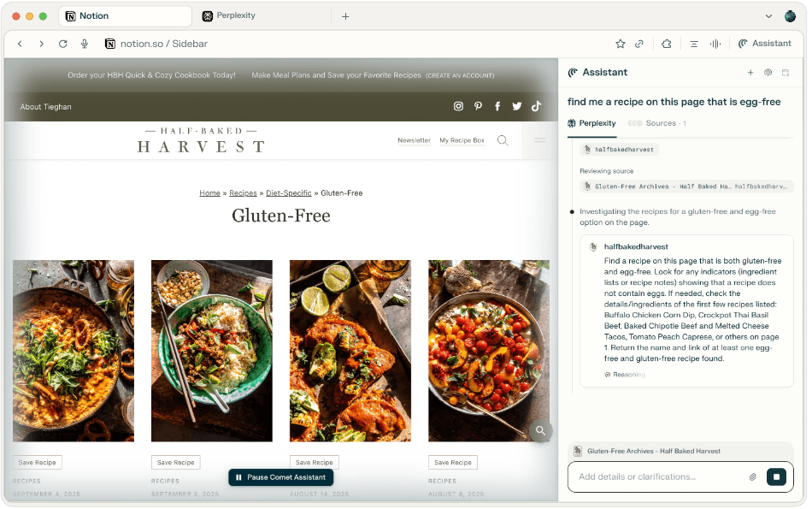Open the Gluten-Free Archives source chip
The image size is (812, 509).
click(686, 186)
